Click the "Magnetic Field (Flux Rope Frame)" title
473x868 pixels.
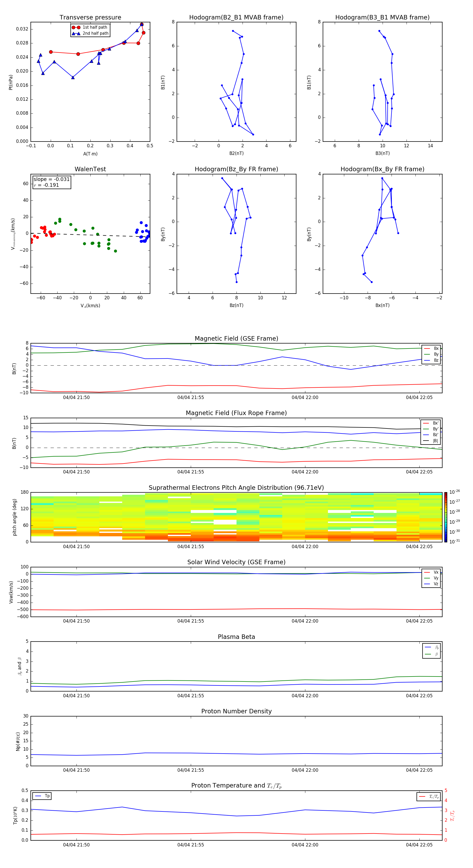tap(236, 413)
